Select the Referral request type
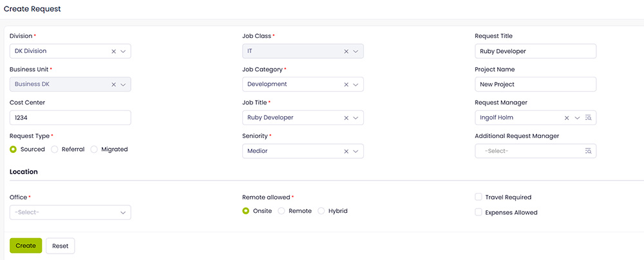Image resolution: width=644 pixels, height=260 pixels. (x=55, y=149)
